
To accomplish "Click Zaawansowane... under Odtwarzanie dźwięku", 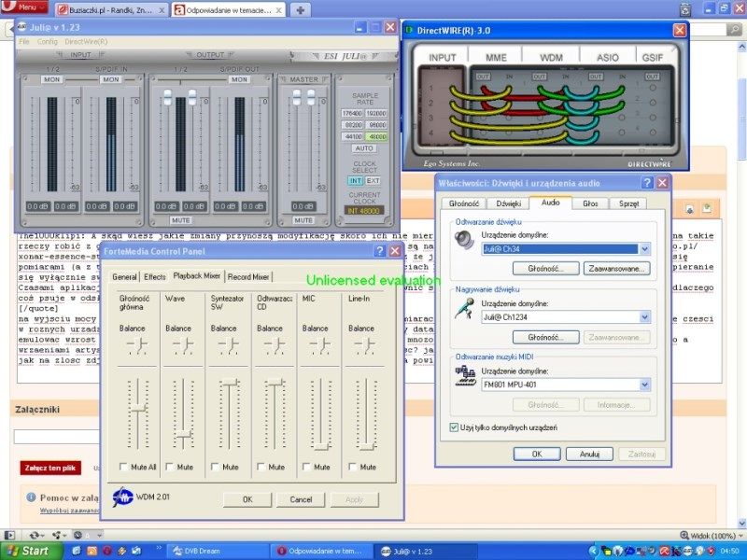I will click(x=617, y=269).
